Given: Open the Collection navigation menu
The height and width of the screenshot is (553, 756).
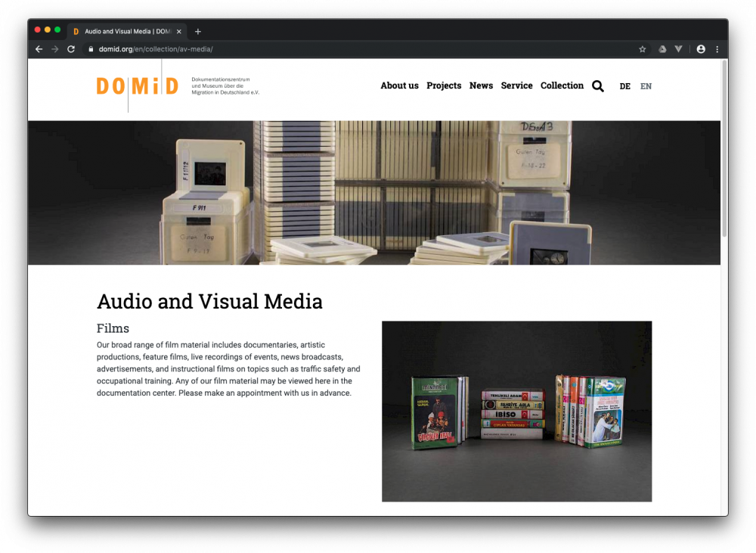Looking at the screenshot, I should tap(562, 85).
